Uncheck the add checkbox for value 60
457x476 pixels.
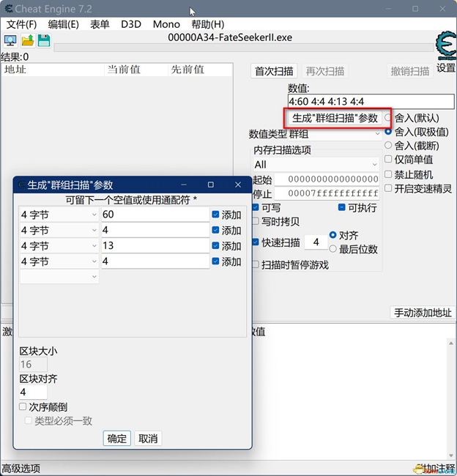(215, 215)
